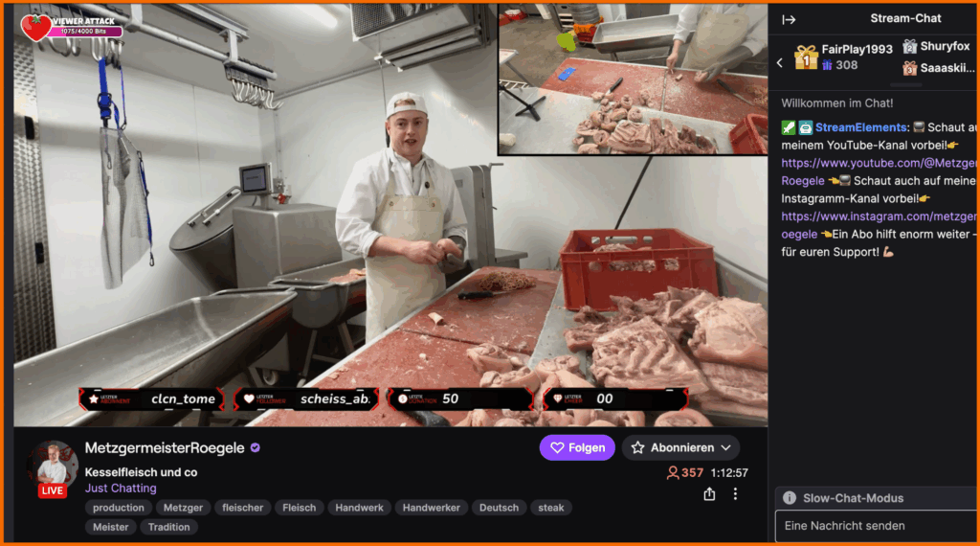This screenshot has width=980, height=546.
Task: Open the three-dot more options menu
Action: 735,494
